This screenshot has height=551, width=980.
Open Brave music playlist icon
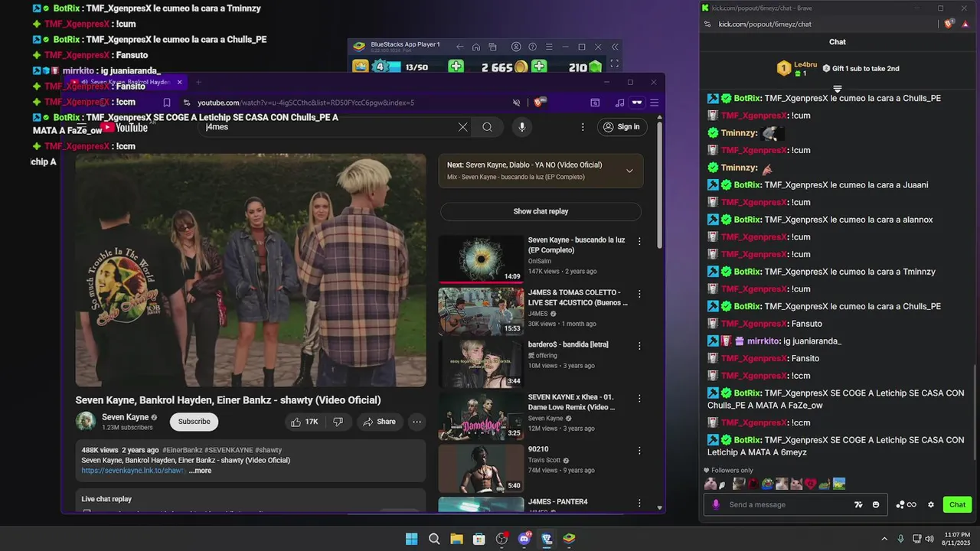tap(619, 103)
